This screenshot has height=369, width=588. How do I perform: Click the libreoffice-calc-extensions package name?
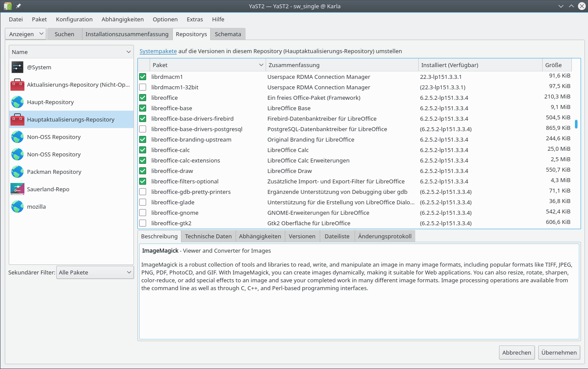(186, 160)
